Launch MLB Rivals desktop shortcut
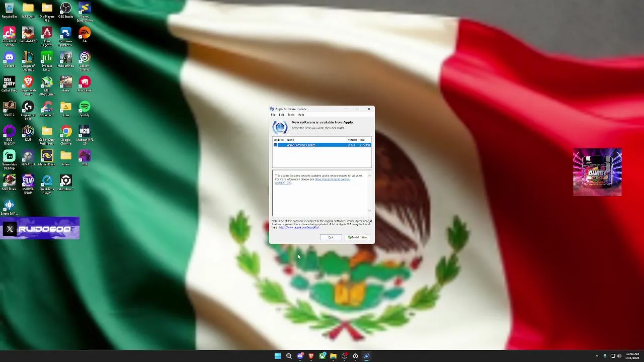Image resolution: width=644 pixels, height=362 pixels. click(9, 183)
